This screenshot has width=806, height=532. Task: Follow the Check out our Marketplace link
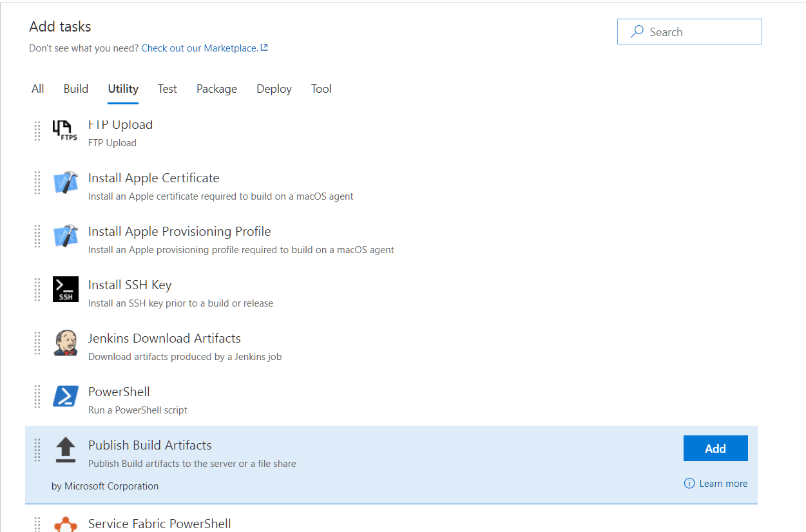(200, 48)
